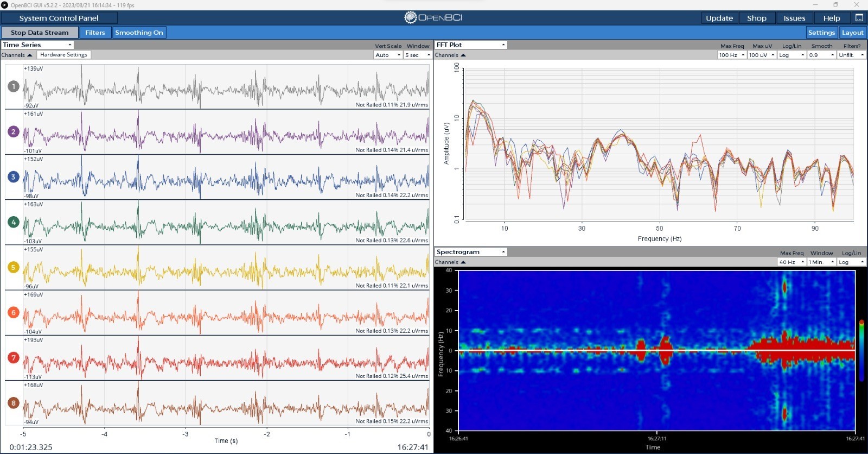
Task: Click channel 7 rail status text 25.4 uVrms
Action: click(392, 376)
